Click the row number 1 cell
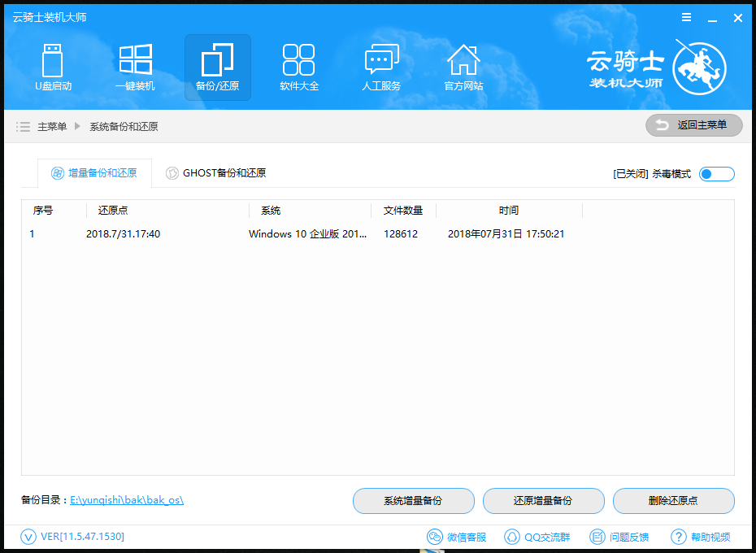The width and height of the screenshot is (756, 553). coord(32,234)
